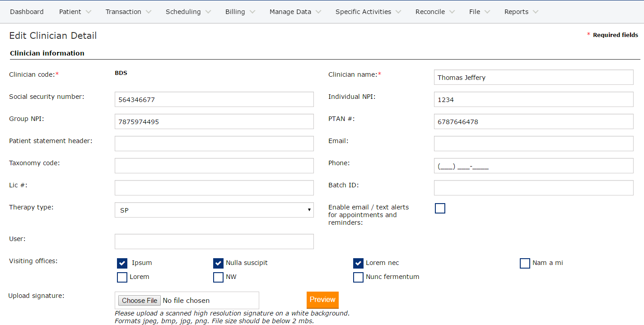644x325 pixels.
Task: Expand the Therapy type dropdown
Action: tap(214, 210)
